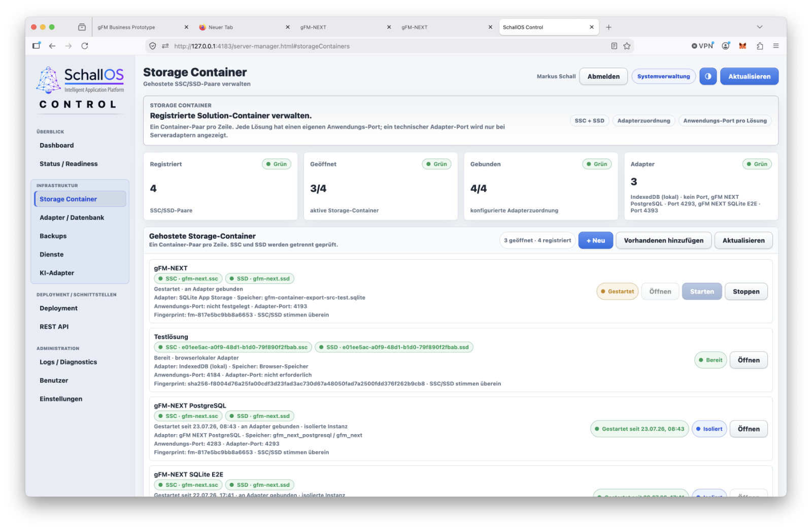Click the browser reload icon
The width and height of the screenshot is (812, 530).
[x=85, y=46]
